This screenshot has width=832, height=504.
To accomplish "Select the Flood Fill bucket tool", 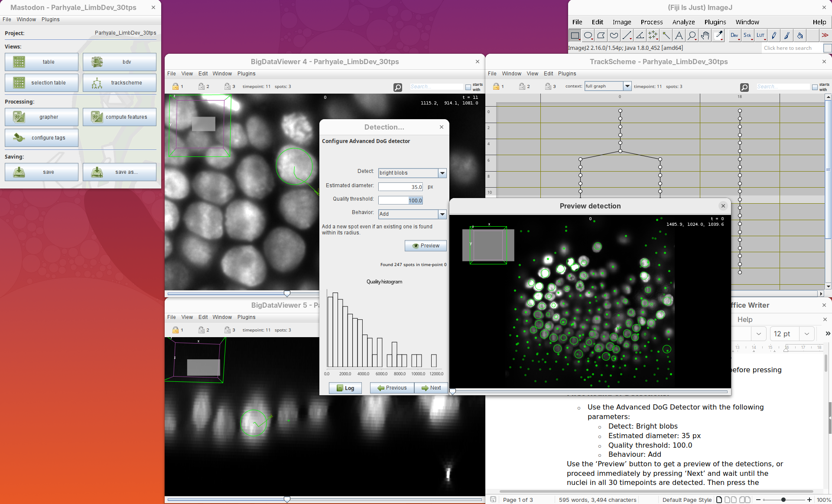I will tap(800, 36).
